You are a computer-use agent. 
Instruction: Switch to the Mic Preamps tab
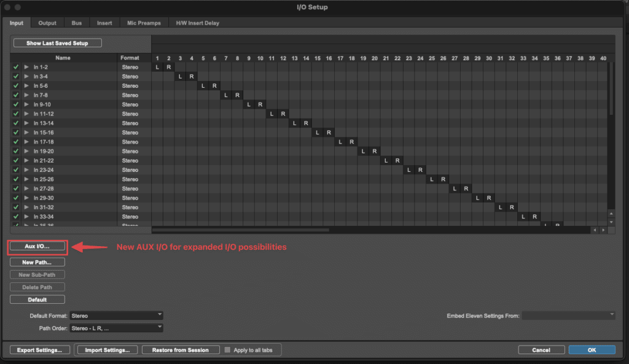click(x=144, y=23)
